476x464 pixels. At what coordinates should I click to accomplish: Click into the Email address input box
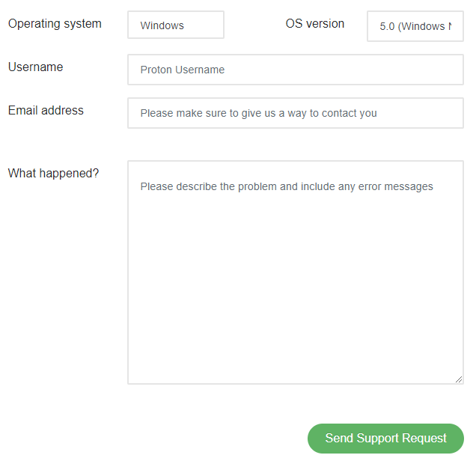pyautogui.click(x=296, y=113)
